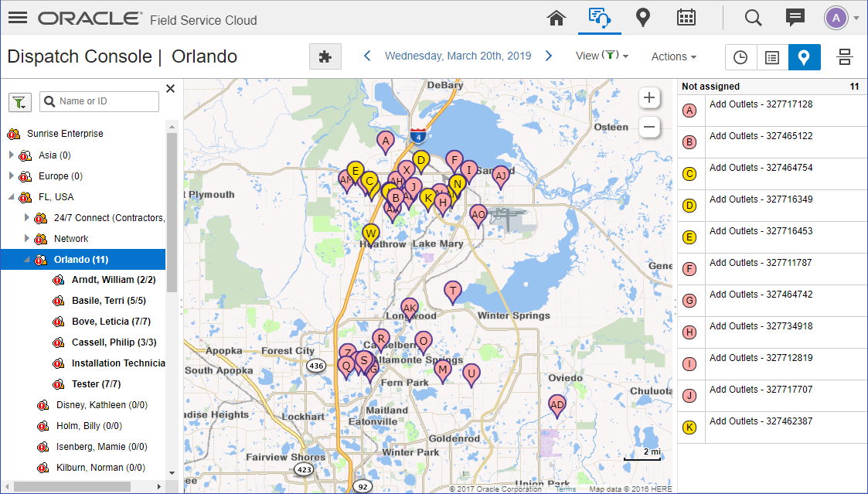
Task: Select Isenberg, Mamie (0/0)
Action: point(102,446)
